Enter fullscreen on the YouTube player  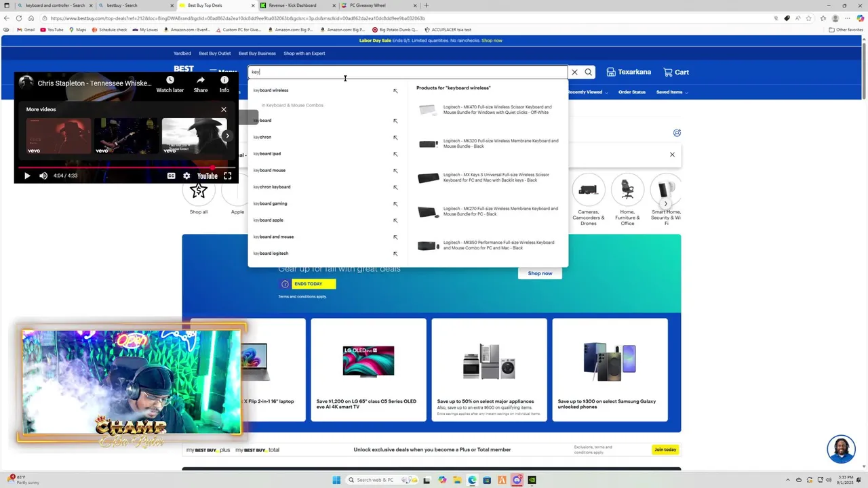tap(228, 176)
